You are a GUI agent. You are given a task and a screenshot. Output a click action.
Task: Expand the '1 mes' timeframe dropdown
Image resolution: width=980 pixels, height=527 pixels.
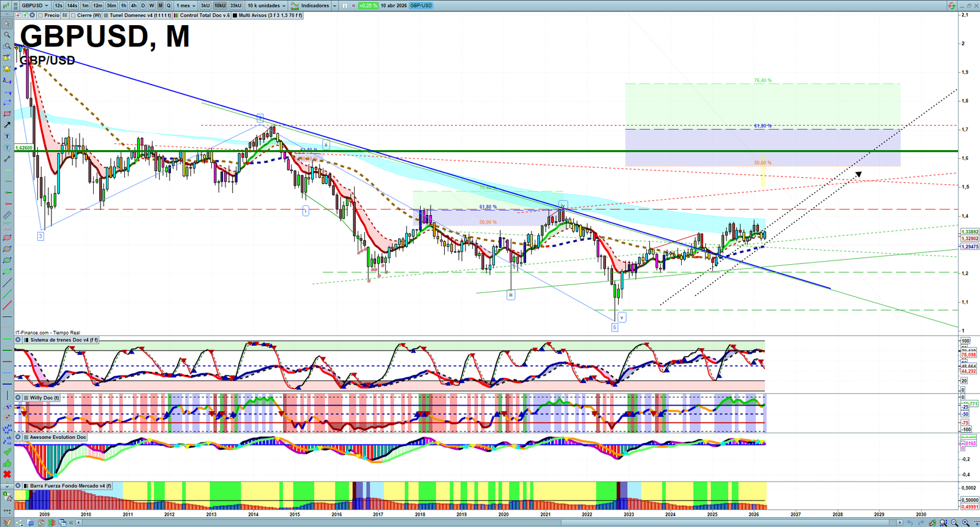(186, 6)
